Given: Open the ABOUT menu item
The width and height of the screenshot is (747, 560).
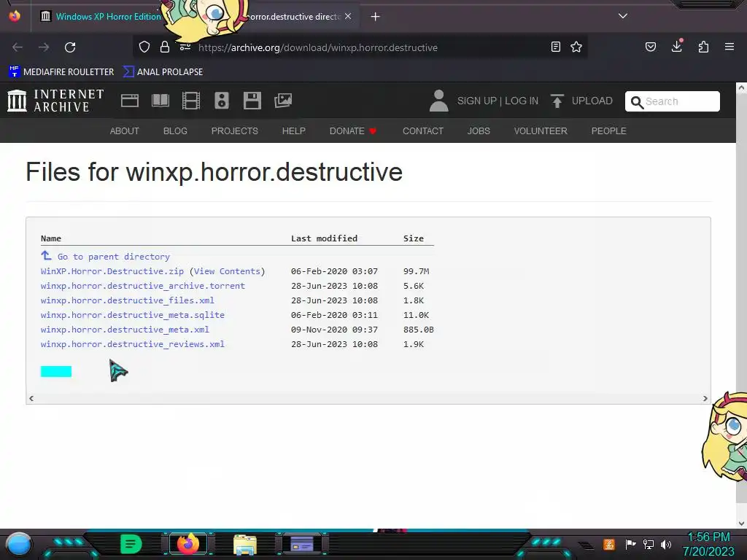Looking at the screenshot, I should point(124,131).
